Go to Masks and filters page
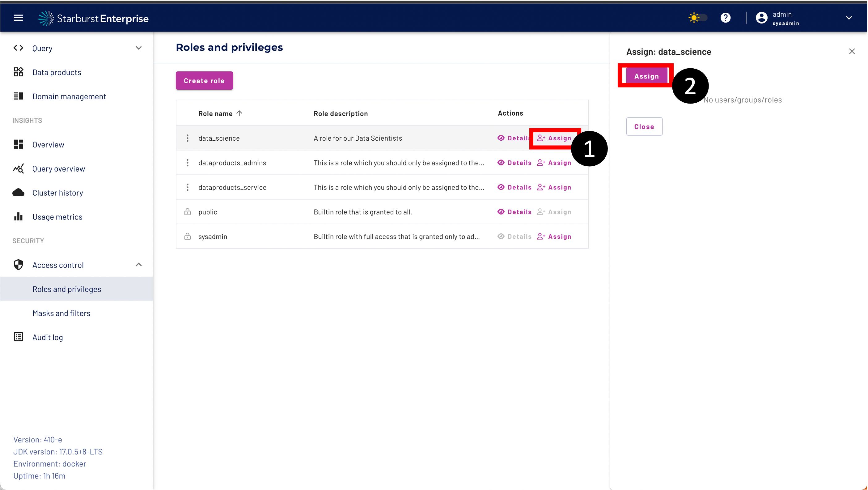Image resolution: width=868 pixels, height=490 pixels. 61,313
